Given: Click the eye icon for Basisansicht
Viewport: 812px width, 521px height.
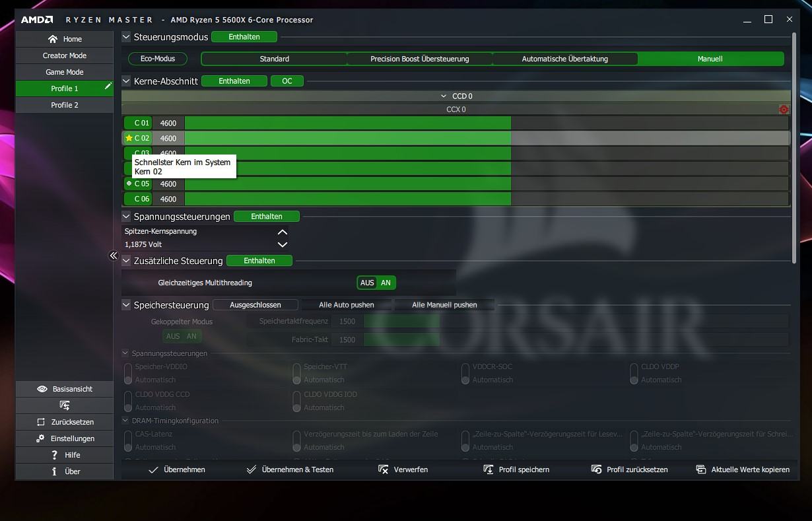Looking at the screenshot, I should click(x=42, y=389).
